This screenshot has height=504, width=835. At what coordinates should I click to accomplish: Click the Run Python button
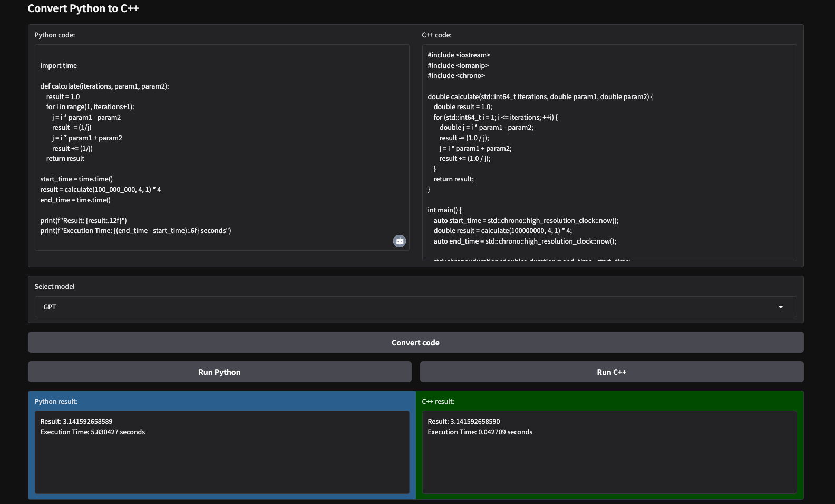pos(219,372)
